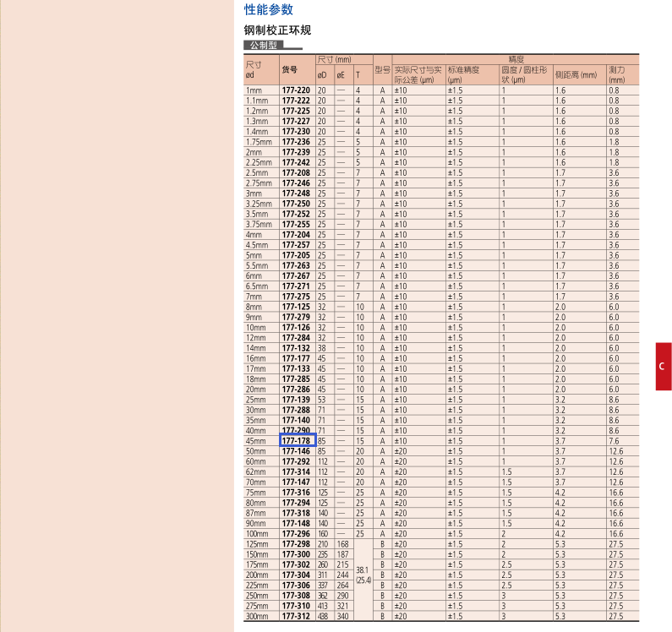Click the 侧距离 (mm) column header
Screen dimensions: 672x632
[576, 74]
